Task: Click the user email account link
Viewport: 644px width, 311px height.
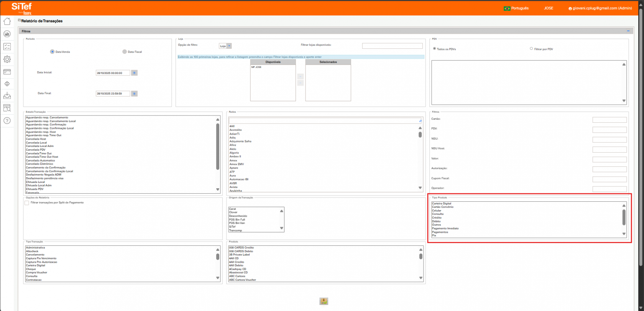Action: [600, 8]
